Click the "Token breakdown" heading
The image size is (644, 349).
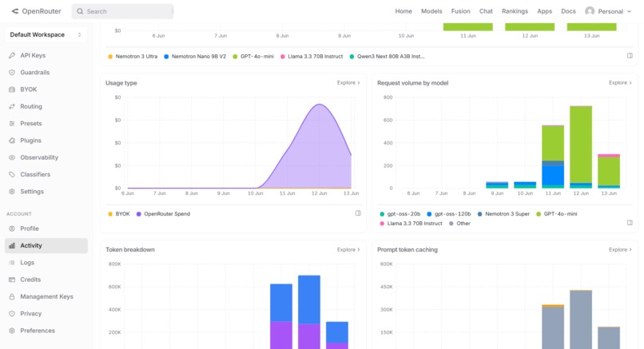130,250
